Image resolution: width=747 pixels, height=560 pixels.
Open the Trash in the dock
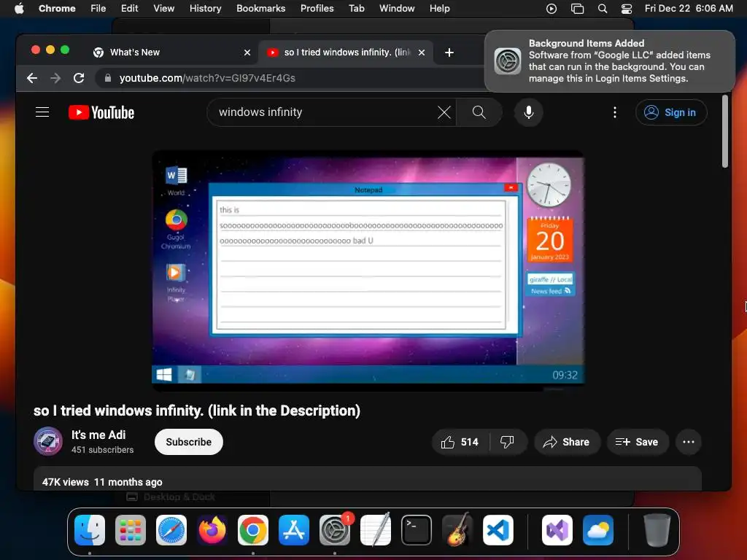click(657, 530)
